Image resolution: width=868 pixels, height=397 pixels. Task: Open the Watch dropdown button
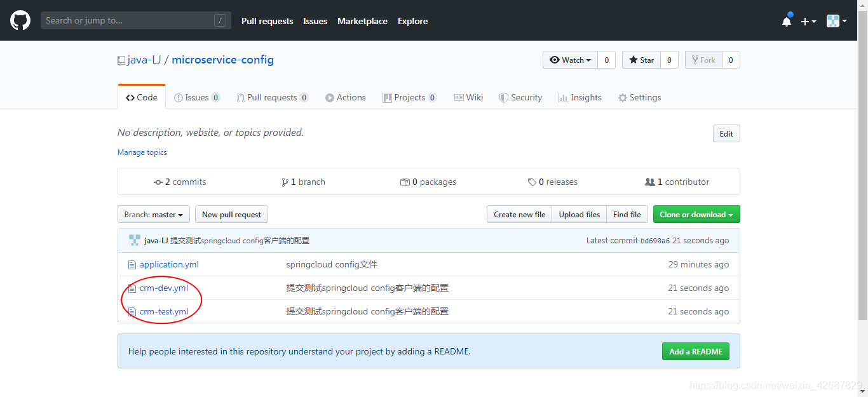pyautogui.click(x=570, y=60)
